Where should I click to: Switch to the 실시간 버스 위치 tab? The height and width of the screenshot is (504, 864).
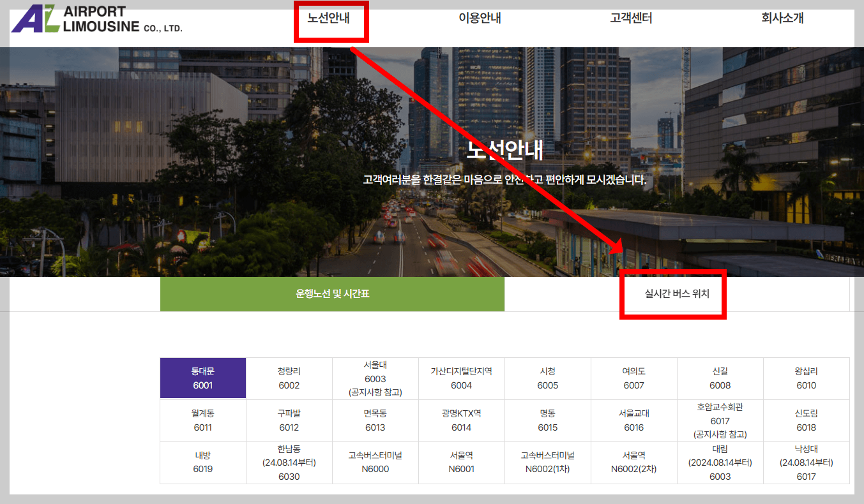[x=672, y=293]
